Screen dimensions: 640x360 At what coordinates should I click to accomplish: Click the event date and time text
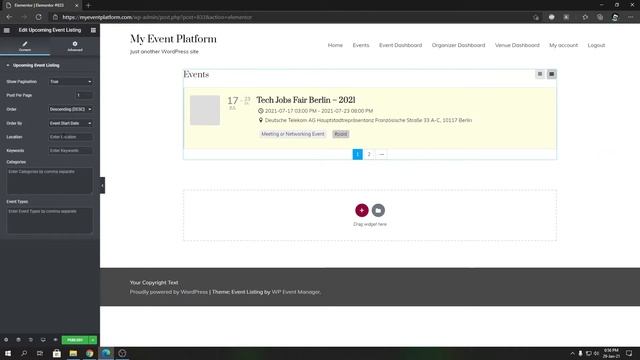pos(319,111)
